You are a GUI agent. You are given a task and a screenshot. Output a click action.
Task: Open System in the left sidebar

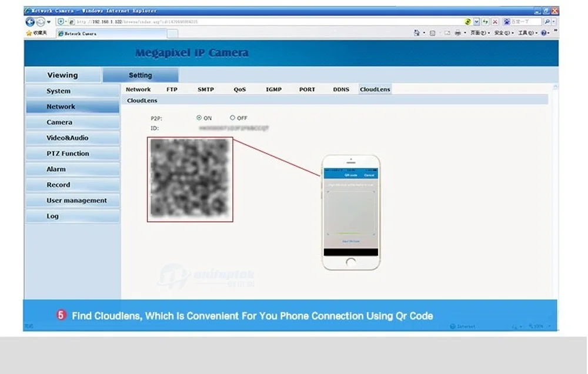[73, 91]
